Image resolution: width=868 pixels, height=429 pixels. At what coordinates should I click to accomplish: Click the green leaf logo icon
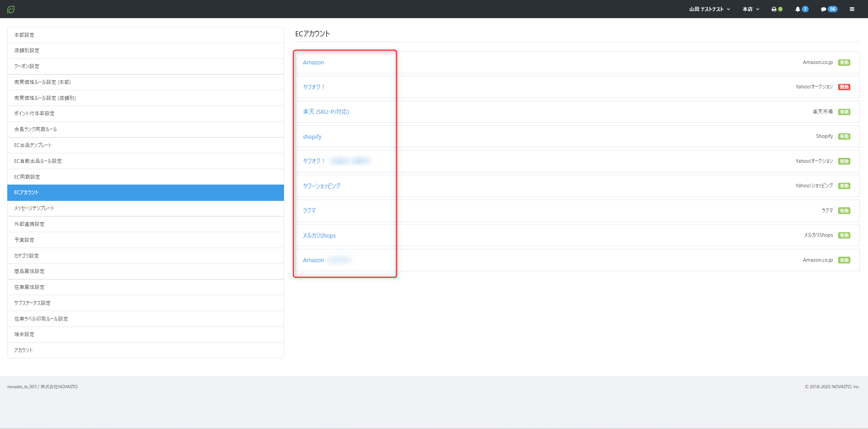[x=11, y=9]
